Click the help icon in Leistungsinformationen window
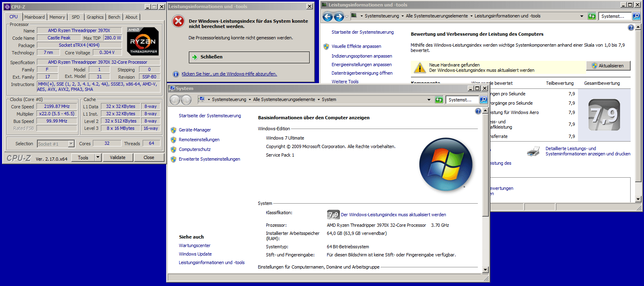 click(631, 28)
